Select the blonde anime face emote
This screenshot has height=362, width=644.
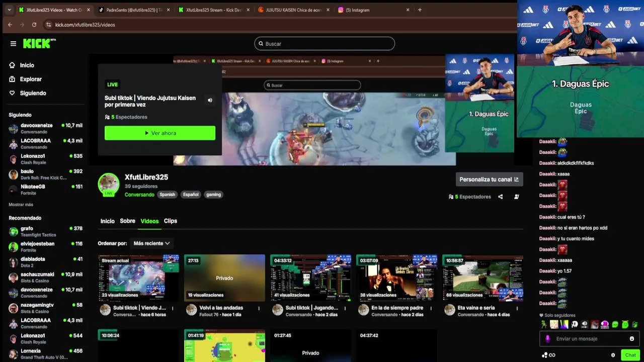554,324
